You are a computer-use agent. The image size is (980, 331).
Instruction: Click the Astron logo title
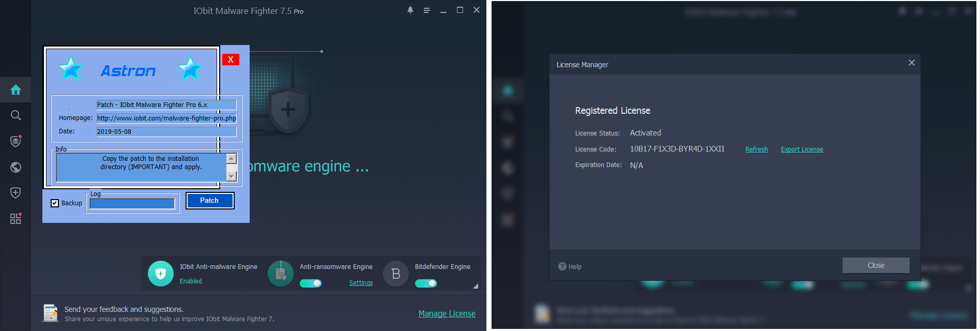tap(128, 70)
